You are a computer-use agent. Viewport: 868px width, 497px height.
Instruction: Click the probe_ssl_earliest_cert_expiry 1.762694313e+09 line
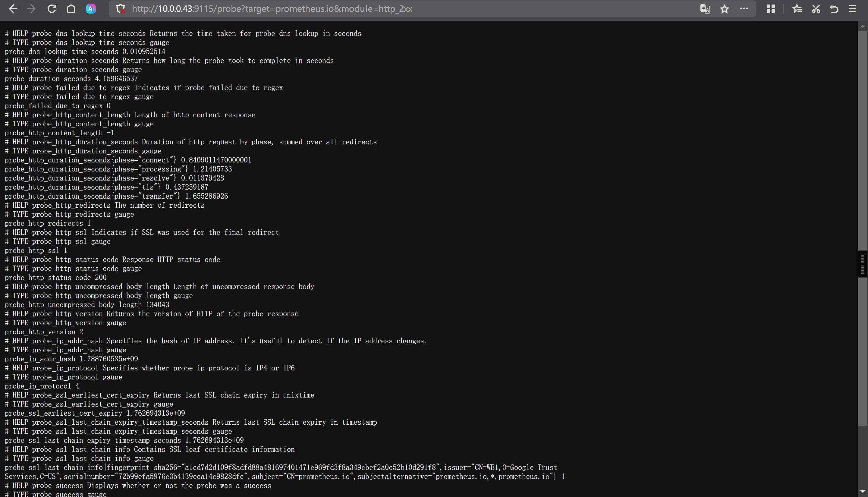pos(95,413)
